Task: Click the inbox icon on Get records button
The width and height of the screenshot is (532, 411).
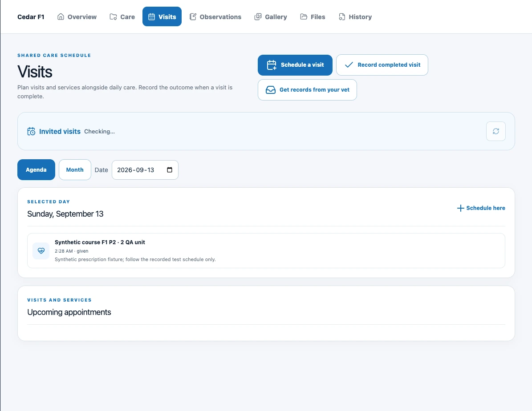Action: pos(270,90)
